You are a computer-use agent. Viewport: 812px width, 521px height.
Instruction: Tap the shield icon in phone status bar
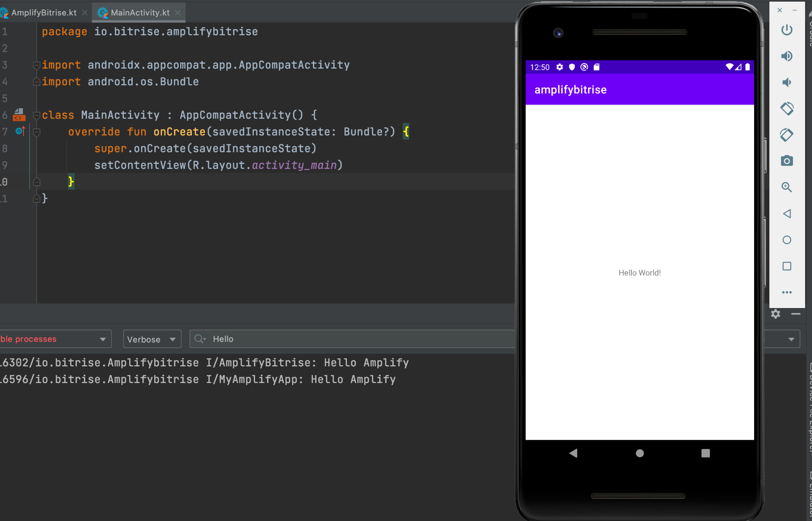pos(572,67)
